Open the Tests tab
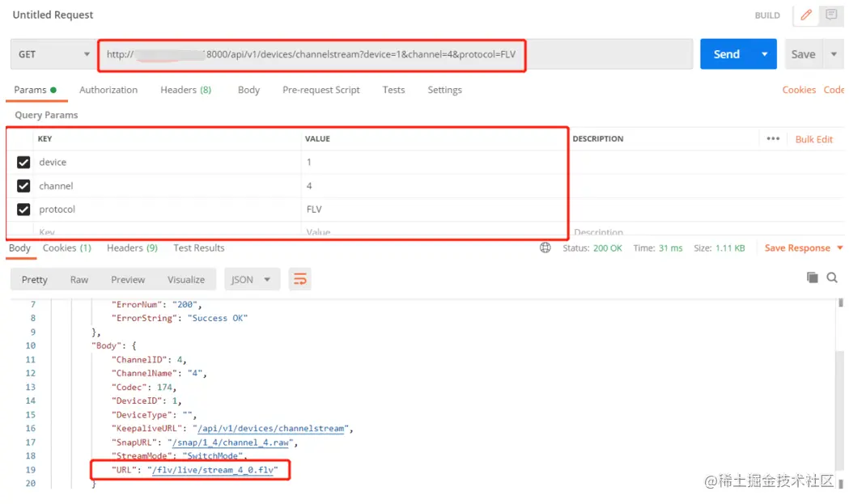 393,90
